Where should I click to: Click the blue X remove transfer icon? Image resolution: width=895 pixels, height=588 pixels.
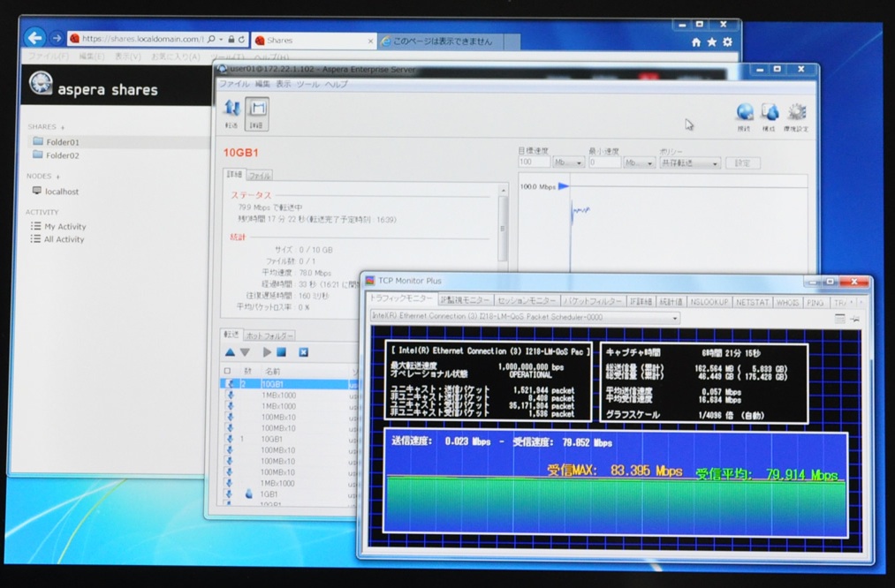[x=304, y=352]
